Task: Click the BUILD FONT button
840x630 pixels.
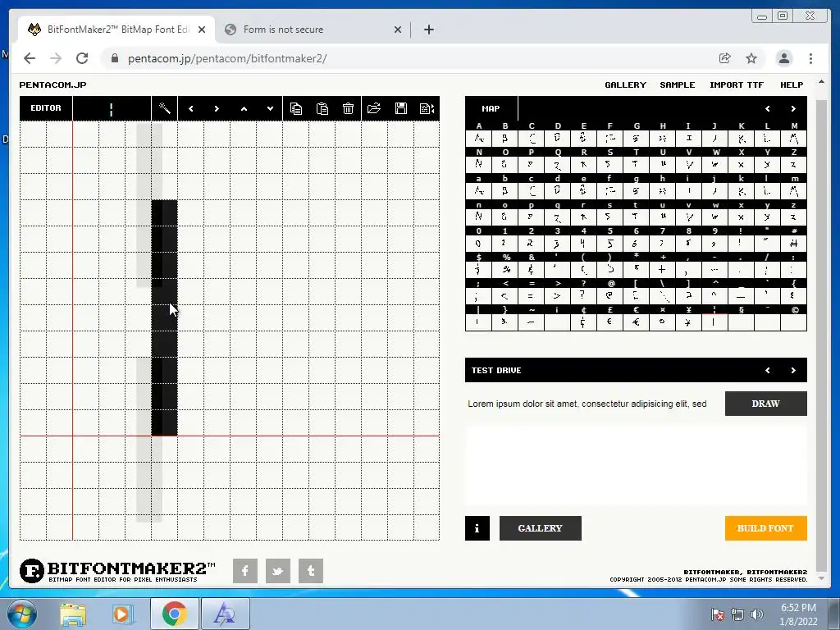Action: tap(765, 528)
